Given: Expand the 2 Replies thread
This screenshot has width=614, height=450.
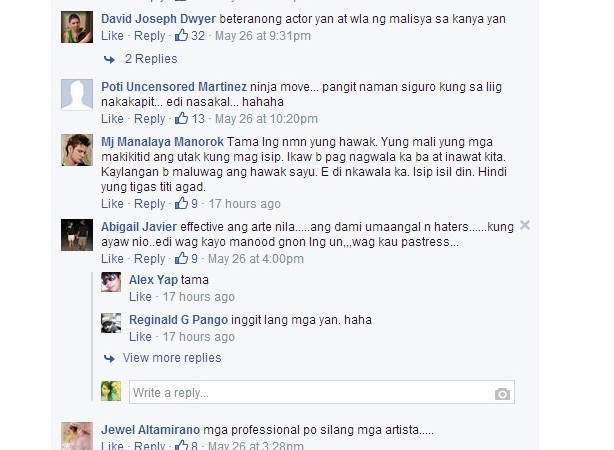Looking at the screenshot, I should tap(151, 59).
